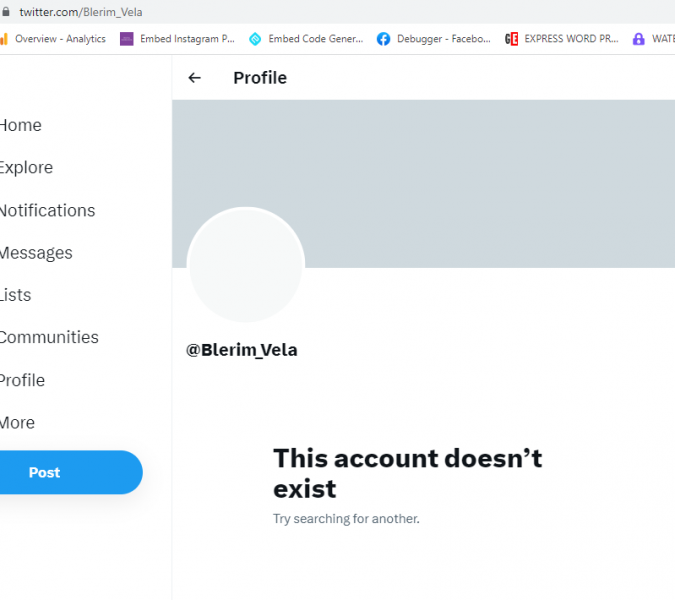
Task: Expand the More menu in the sidebar
Action: [x=17, y=423]
